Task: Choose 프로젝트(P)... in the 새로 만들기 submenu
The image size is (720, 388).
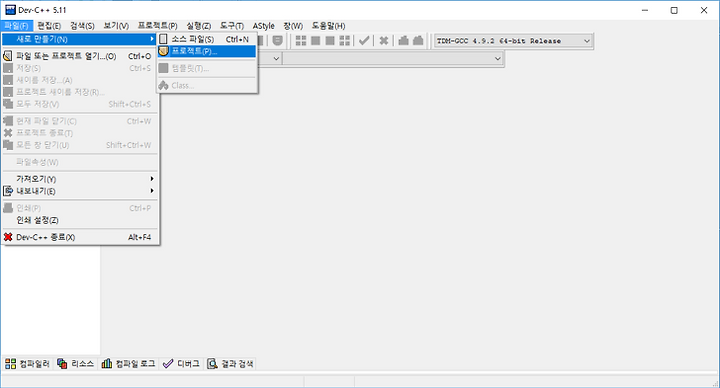Action: click(x=207, y=51)
